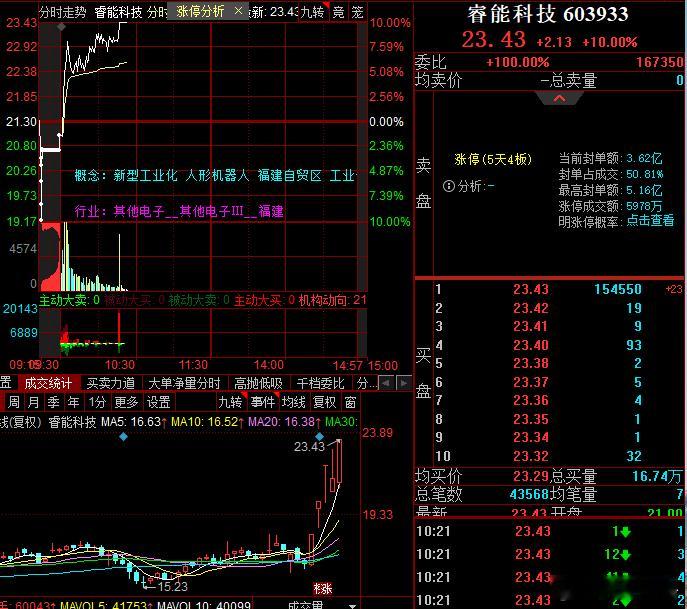Click the 窗 window button on K-line toolbar
This screenshot has height=609, width=687.
[350, 402]
